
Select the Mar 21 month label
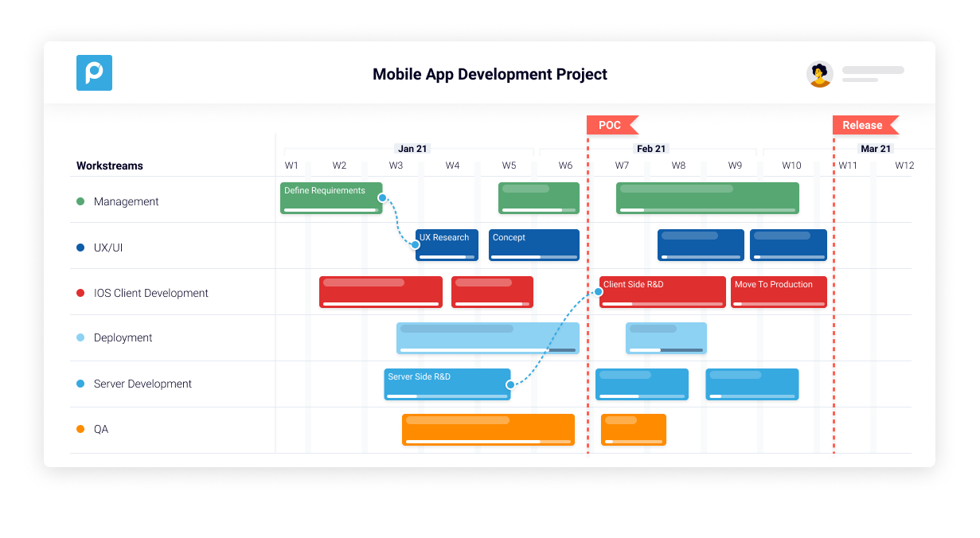(x=876, y=149)
